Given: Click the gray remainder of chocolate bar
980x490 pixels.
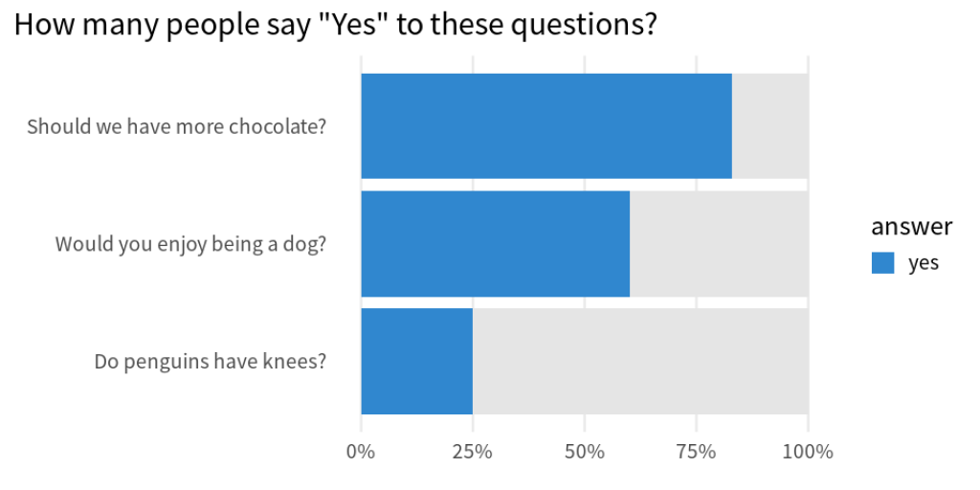Looking at the screenshot, I should (x=770, y=125).
